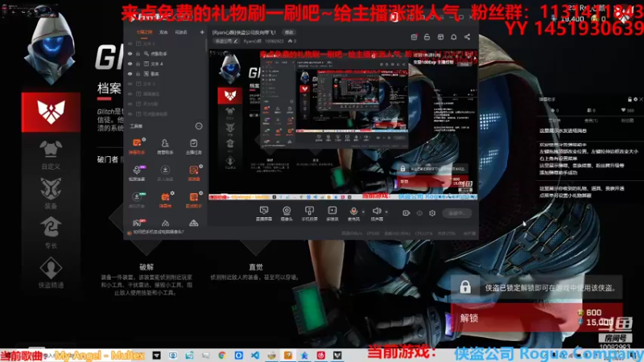Switch to the first orange scene tab
The image size is (644, 362).
pos(144,32)
